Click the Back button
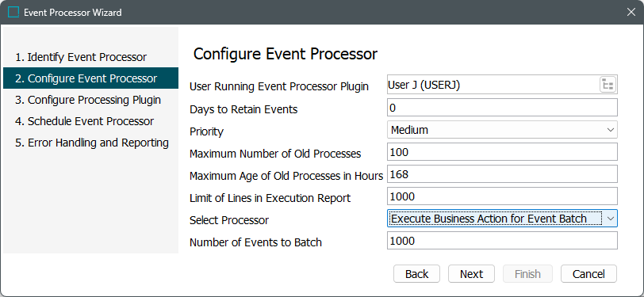 click(416, 274)
